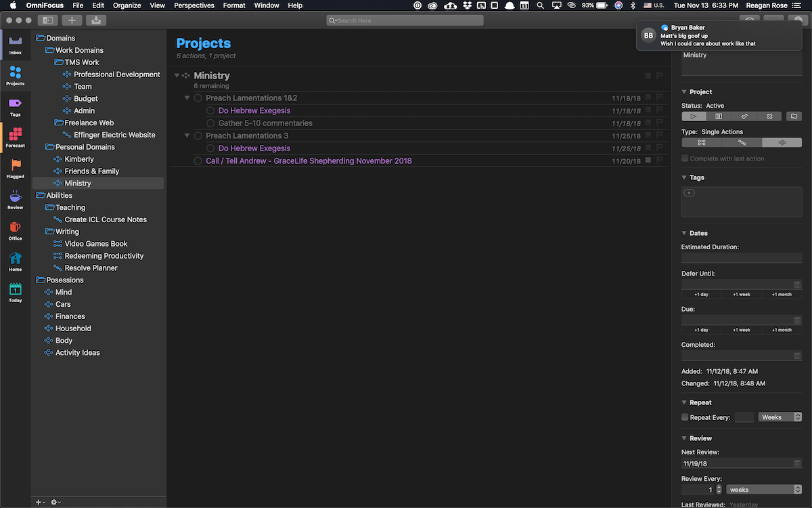This screenshot has height=508, width=812.
Task: Set project type to Single Actions
Action: coord(782,142)
